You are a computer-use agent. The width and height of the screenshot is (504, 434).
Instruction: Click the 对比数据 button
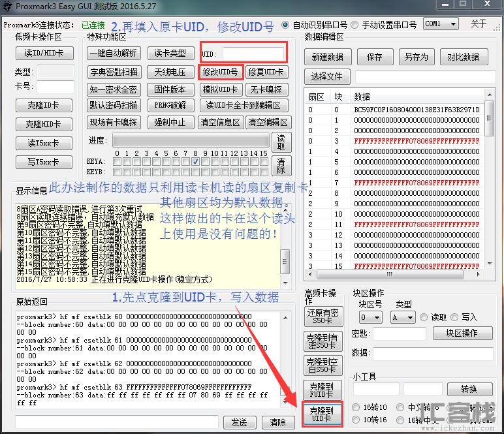[x=464, y=57]
